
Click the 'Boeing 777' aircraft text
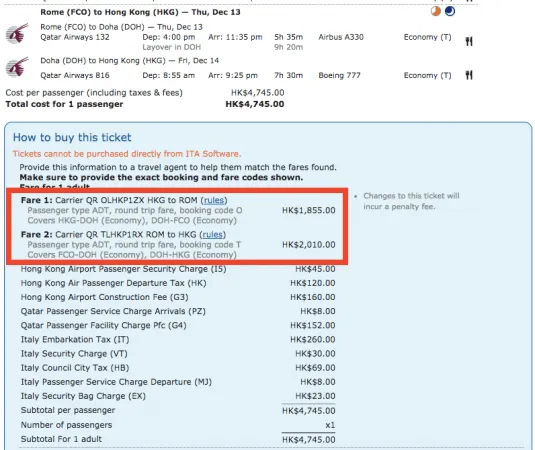(x=339, y=75)
